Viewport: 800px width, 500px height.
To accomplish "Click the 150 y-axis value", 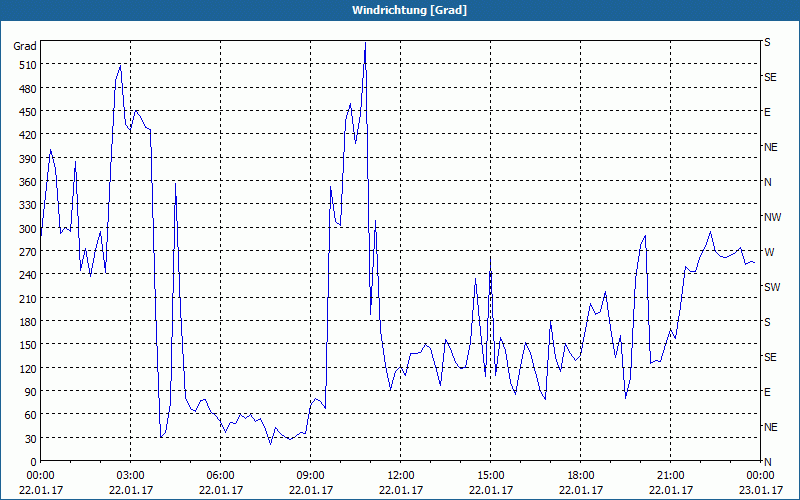I will point(27,345).
